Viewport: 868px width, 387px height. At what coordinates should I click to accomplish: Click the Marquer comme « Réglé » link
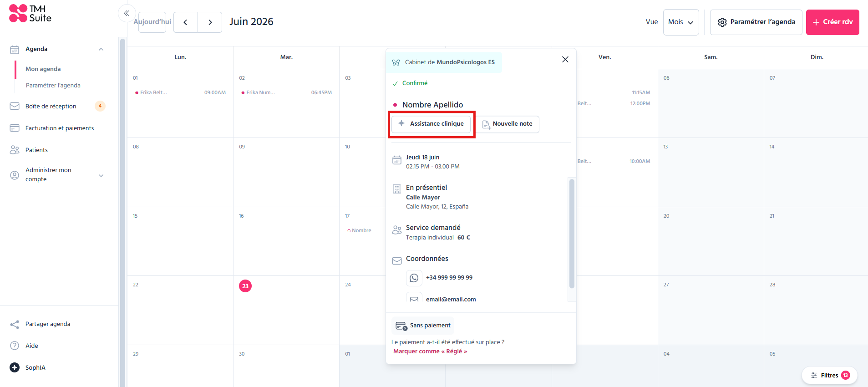pos(430,351)
